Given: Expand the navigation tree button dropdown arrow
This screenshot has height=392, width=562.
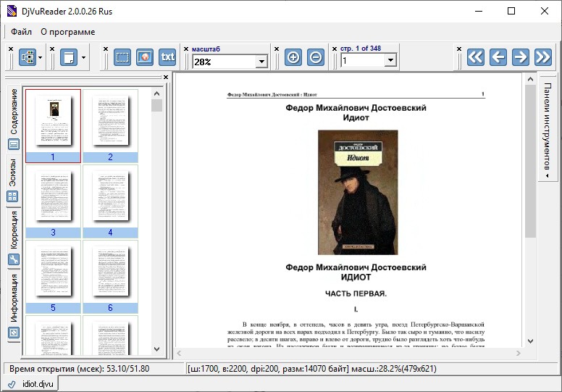Looking at the screenshot, I should point(41,57).
